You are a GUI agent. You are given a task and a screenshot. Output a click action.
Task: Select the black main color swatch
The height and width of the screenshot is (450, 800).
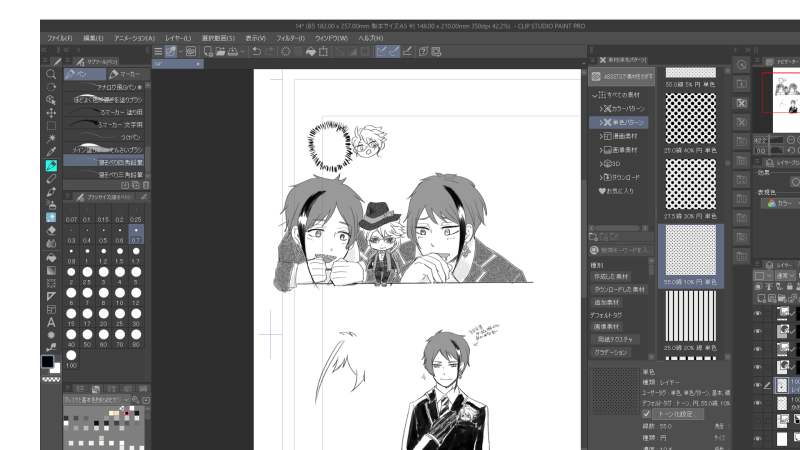tap(47, 362)
